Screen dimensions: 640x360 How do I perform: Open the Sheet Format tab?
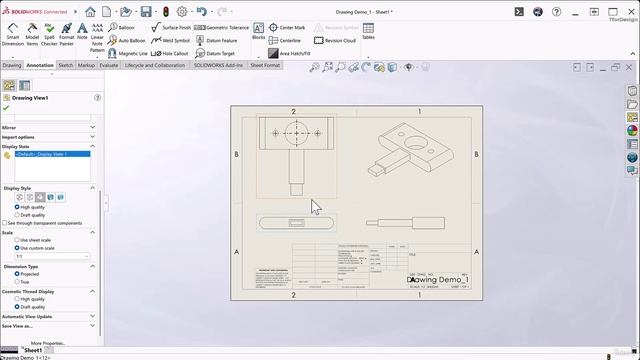[265, 65]
